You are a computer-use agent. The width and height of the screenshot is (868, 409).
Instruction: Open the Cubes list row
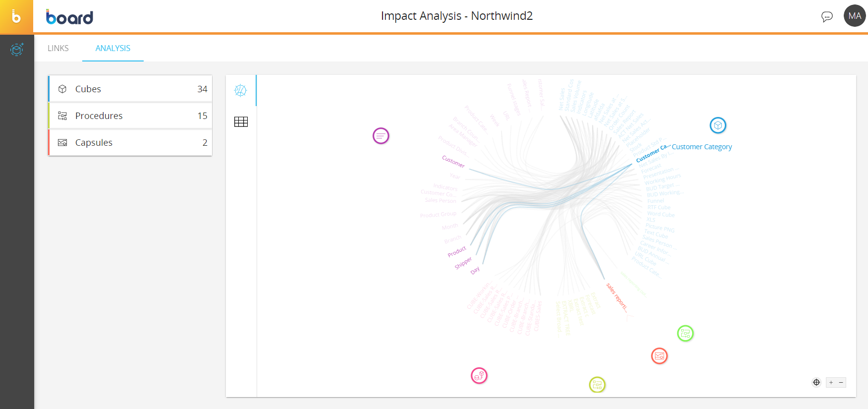pos(130,89)
